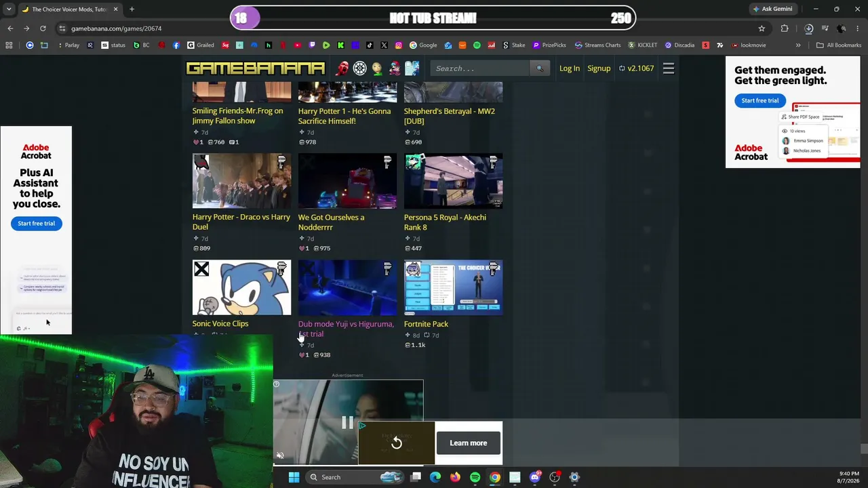Open the red character game icon in header

tap(342, 68)
